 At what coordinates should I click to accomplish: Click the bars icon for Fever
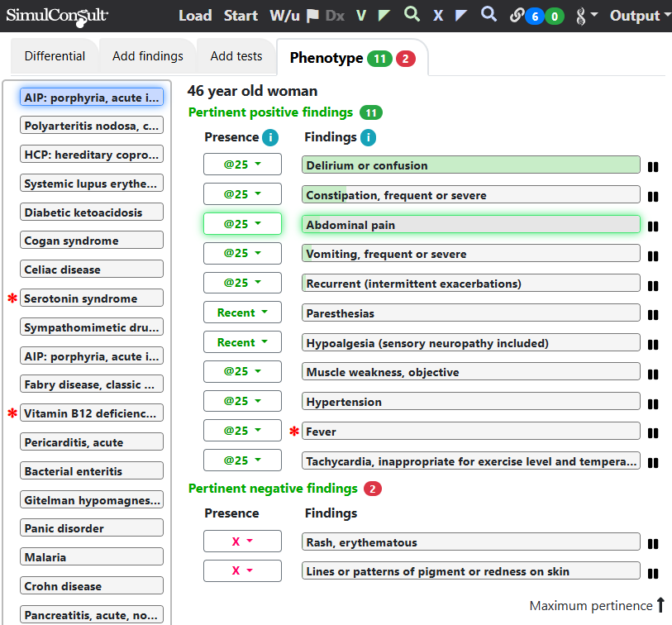click(x=653, y=433)
